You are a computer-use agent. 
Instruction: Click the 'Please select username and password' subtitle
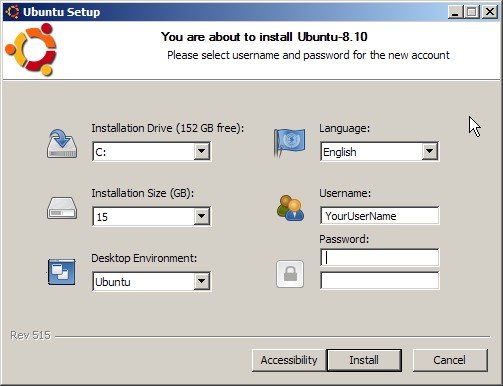pos(308,55)
